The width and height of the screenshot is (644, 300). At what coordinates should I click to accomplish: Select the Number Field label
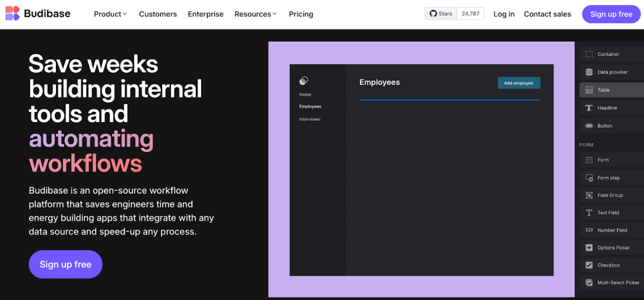click(613, 230)
